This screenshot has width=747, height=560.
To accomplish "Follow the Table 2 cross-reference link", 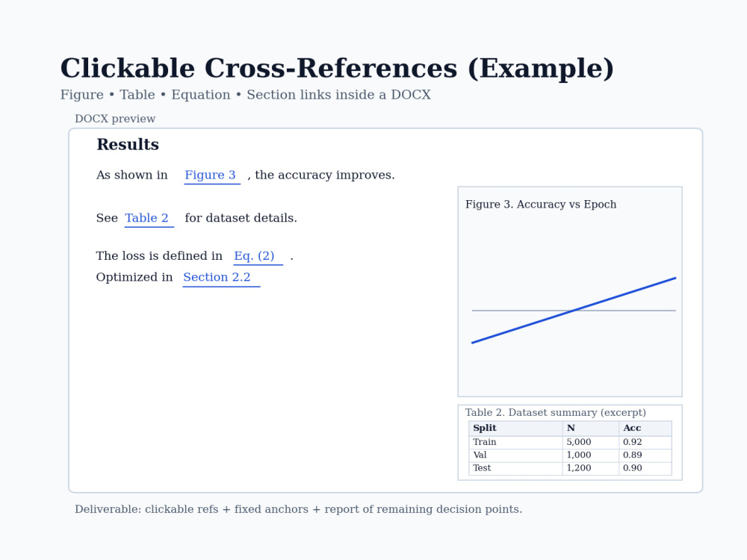I will pos(146,218).
